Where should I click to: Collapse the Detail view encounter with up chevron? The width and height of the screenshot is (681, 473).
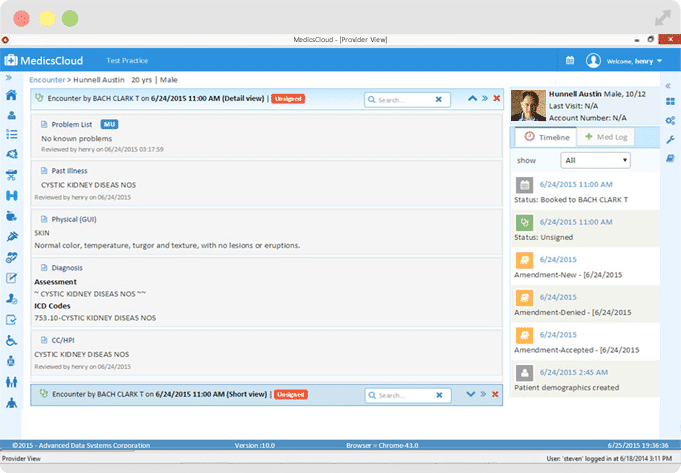(473, 99)
